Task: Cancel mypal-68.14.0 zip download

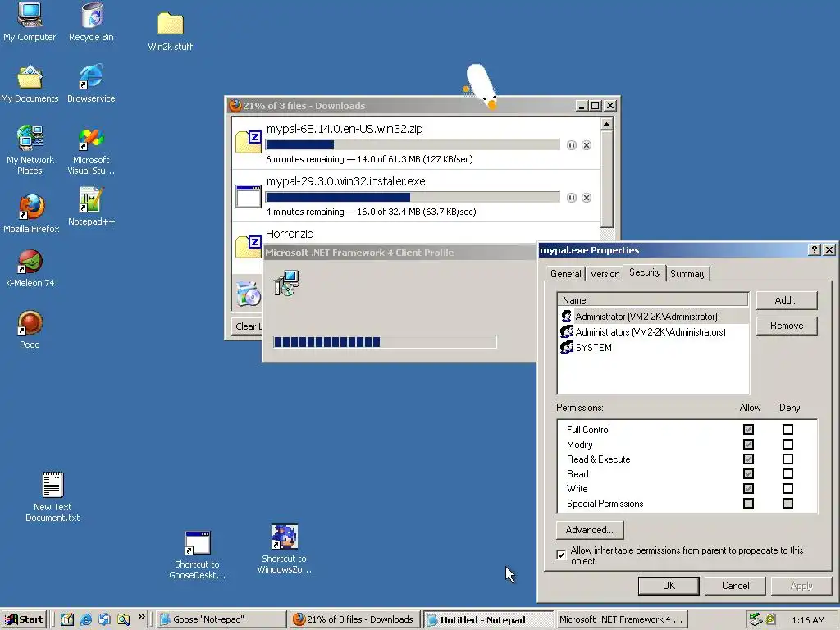Action: (587, 145)
